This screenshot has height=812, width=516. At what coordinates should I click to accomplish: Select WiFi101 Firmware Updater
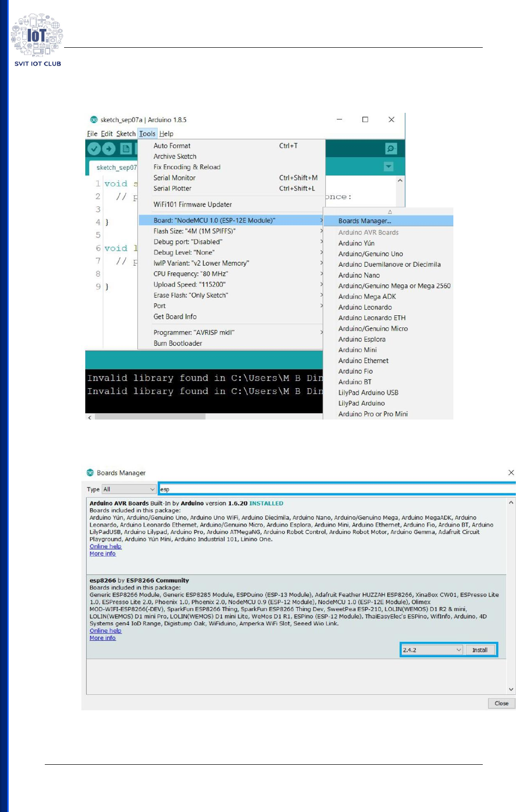231,204
